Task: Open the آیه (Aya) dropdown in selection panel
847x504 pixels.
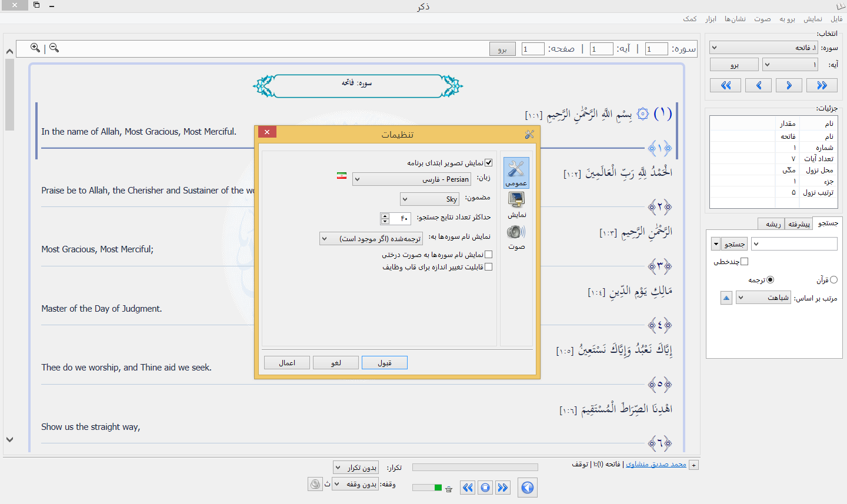Action: pyautogui.click(x=790, y=64)
